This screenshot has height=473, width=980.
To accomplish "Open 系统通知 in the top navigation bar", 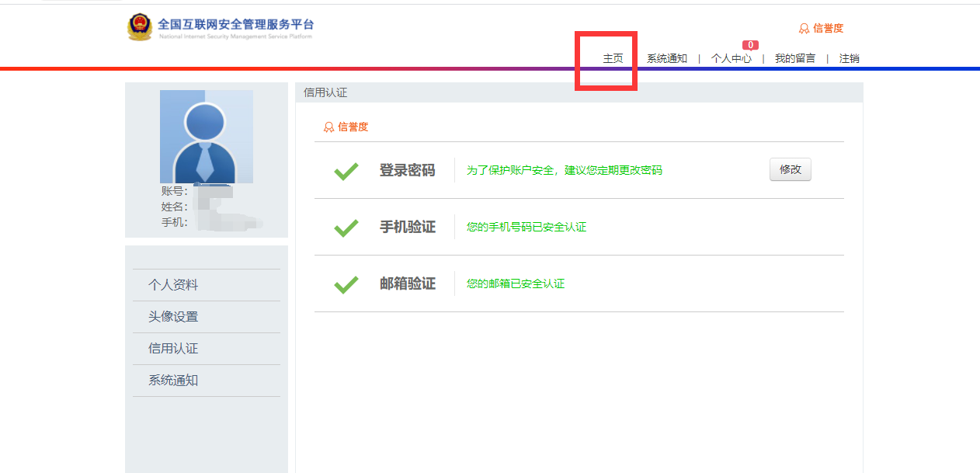I will [666, 58].
